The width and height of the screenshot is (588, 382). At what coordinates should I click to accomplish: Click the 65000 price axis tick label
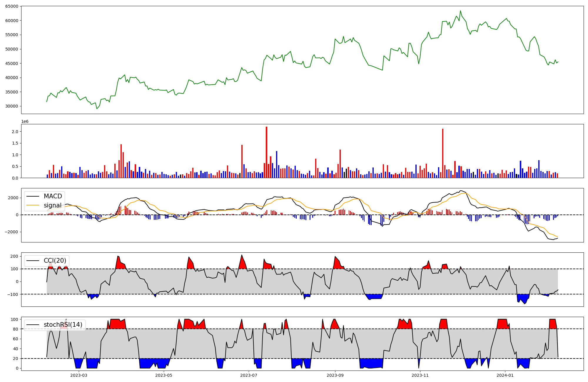tap(12, 6)
